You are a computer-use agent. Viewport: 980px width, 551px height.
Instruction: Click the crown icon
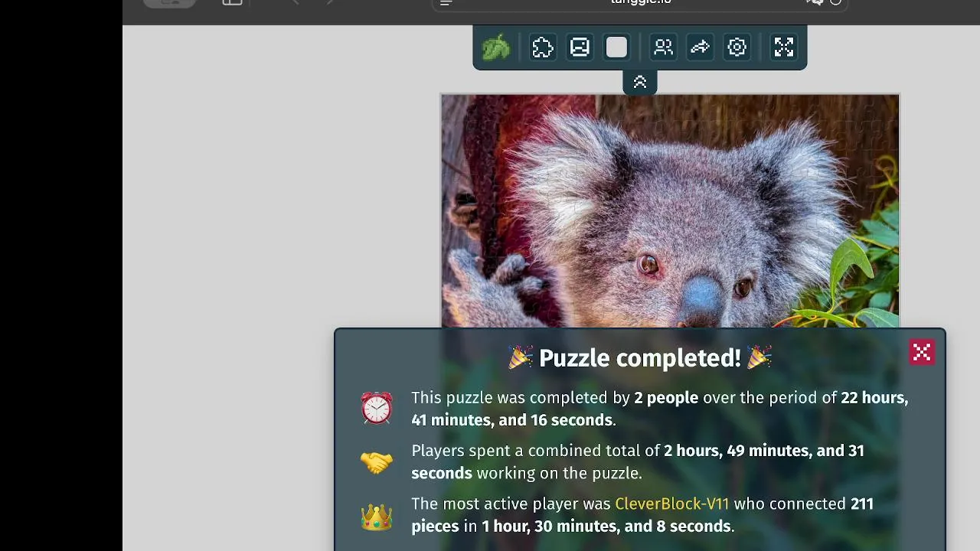(x=377, y=517)
